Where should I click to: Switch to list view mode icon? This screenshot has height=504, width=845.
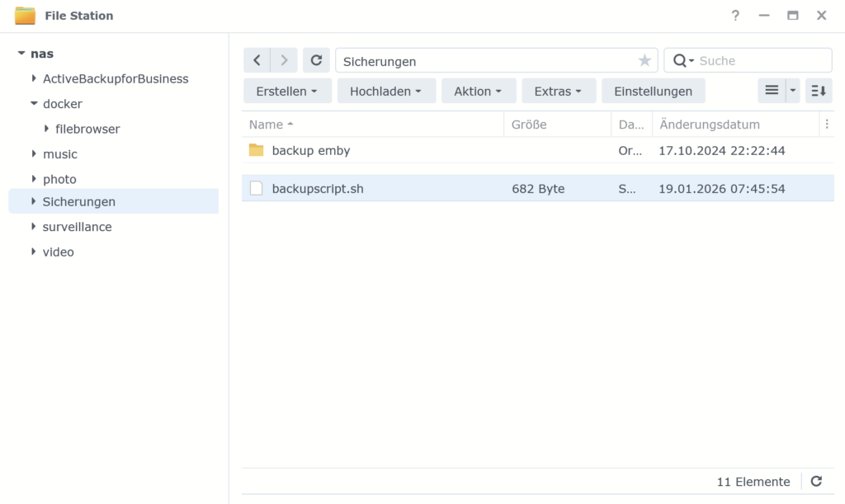pyautogui.click(x=772, y=91)
